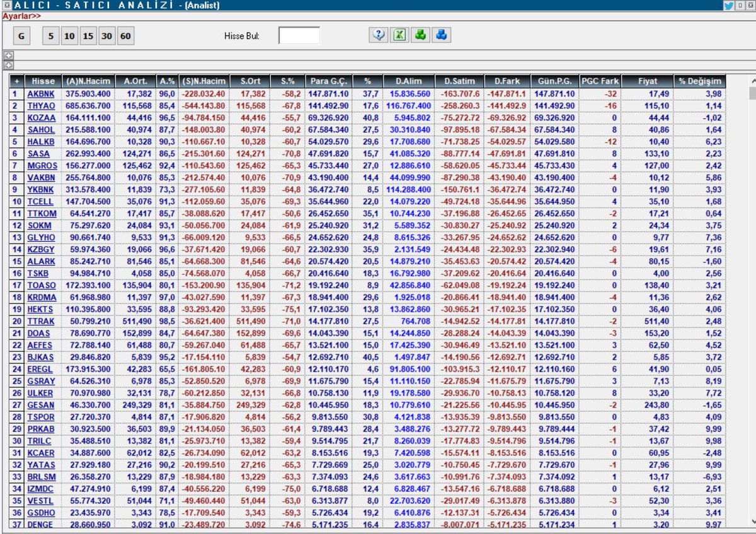Sort by the S.Ort column header
The width and height of the screenshot is (756, 534).
click(249, 81)
